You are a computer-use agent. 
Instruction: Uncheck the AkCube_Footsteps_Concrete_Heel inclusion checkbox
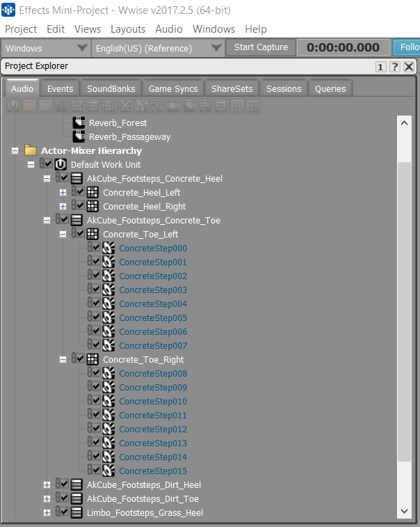65,177
